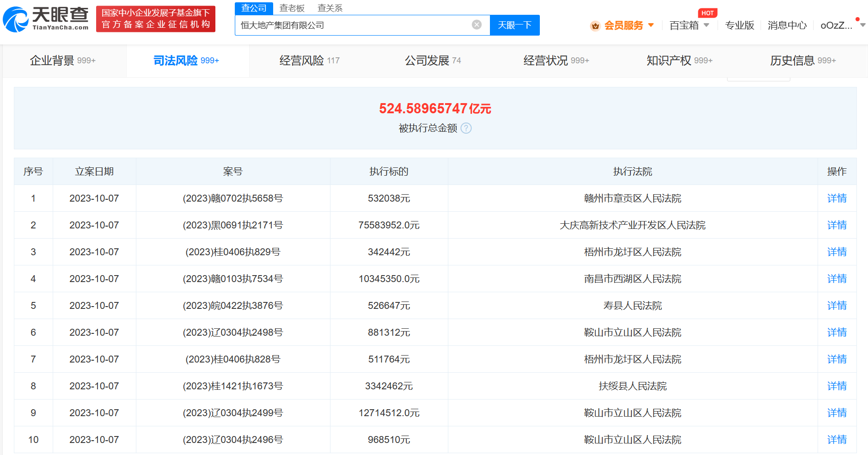View 详情 for case (2023)赣0702执5658号
868x455 pixels.
[837, 198]
